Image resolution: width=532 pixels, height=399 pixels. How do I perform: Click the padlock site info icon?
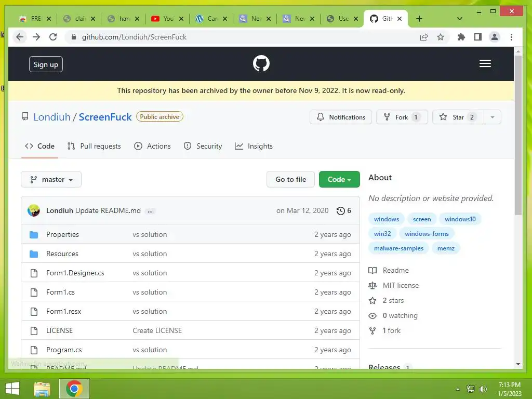click(74, 37)
